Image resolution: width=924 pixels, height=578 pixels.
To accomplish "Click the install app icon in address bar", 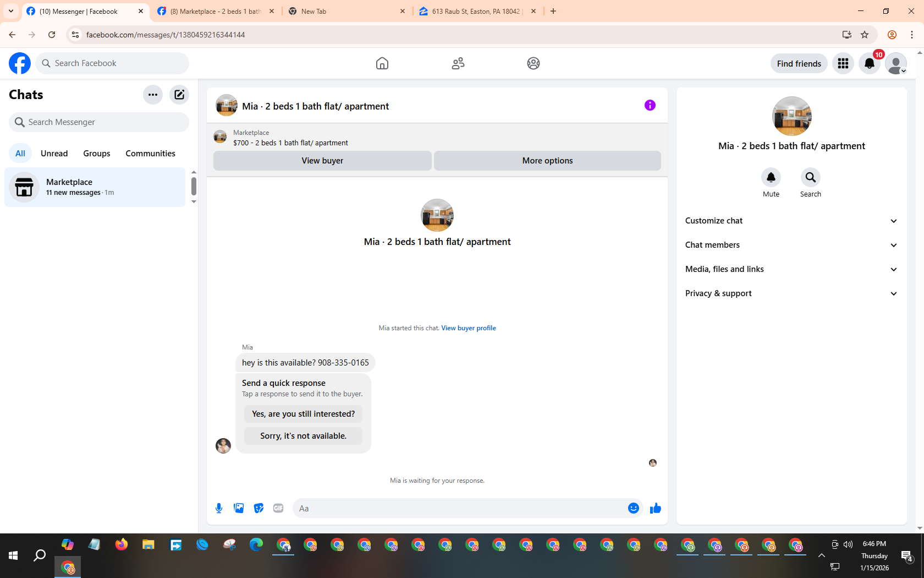I will [x=847, y=35].
